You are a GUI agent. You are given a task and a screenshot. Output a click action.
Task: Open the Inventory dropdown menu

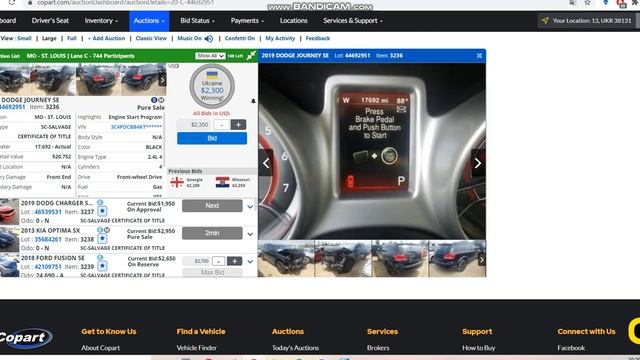(101, 21)
